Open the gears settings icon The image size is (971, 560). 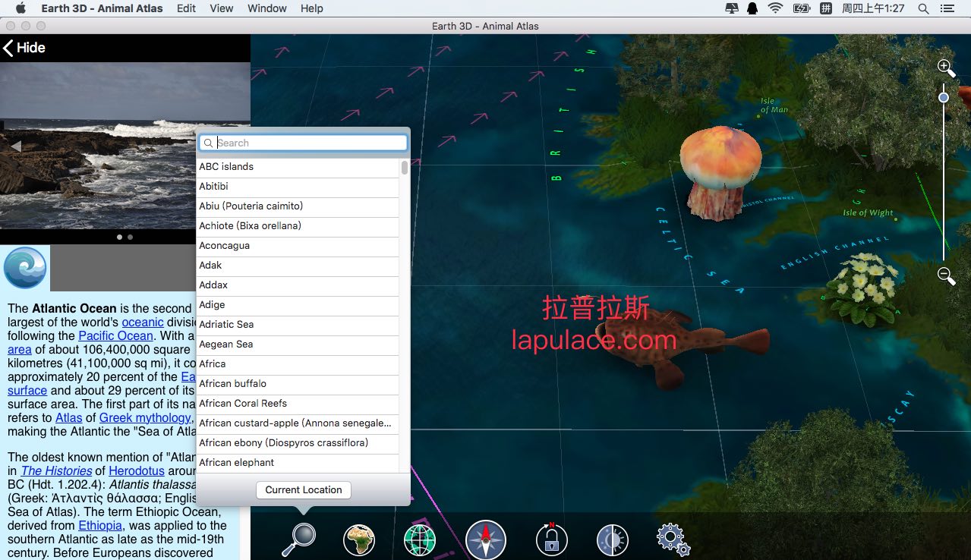point(673,540)
